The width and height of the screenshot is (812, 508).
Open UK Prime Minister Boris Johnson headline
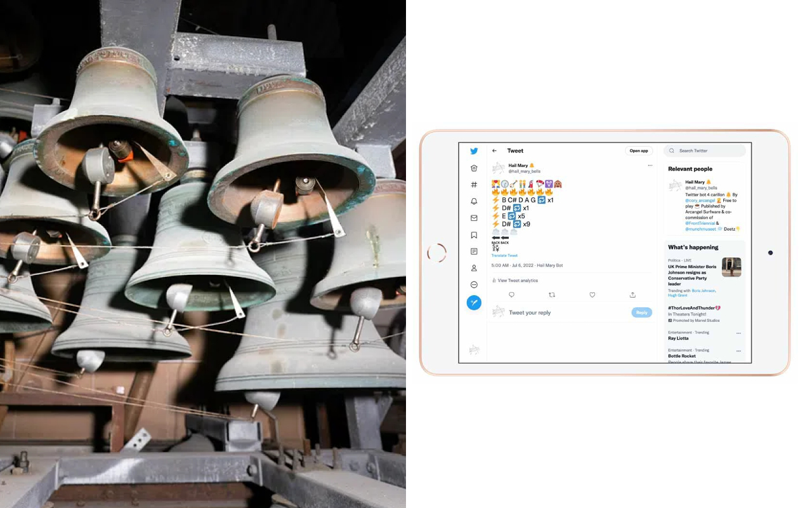[x=692, y=275]
